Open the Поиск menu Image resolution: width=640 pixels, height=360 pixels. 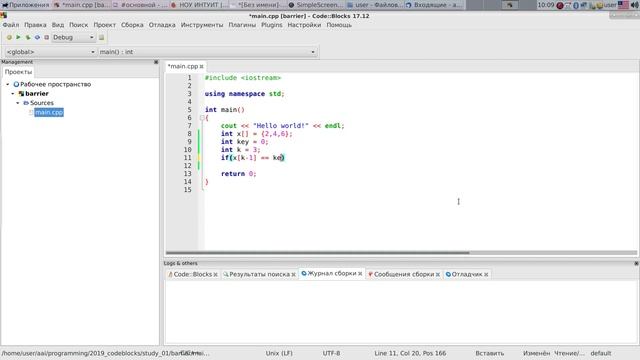(x=78, y=25)
